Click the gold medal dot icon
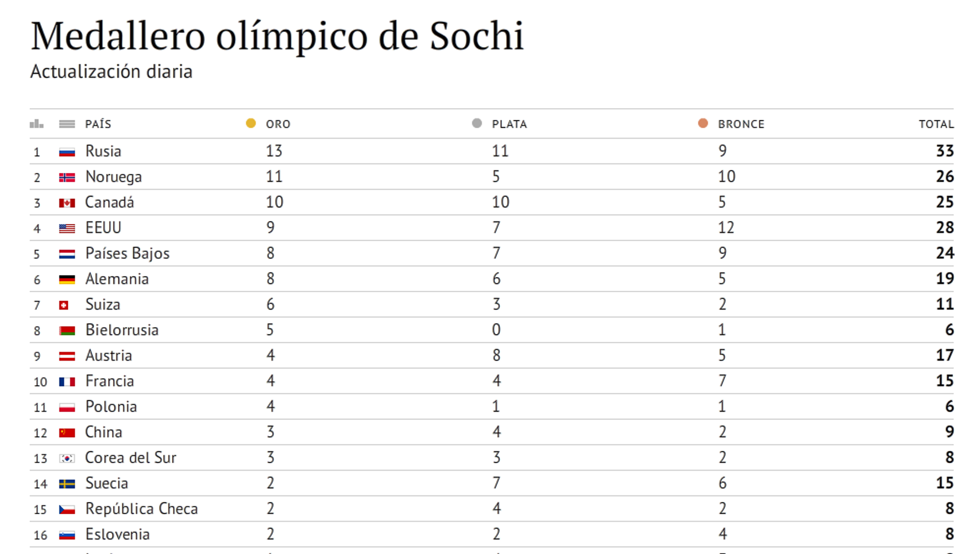Screen dimensions: 980x554 [251, 123]
